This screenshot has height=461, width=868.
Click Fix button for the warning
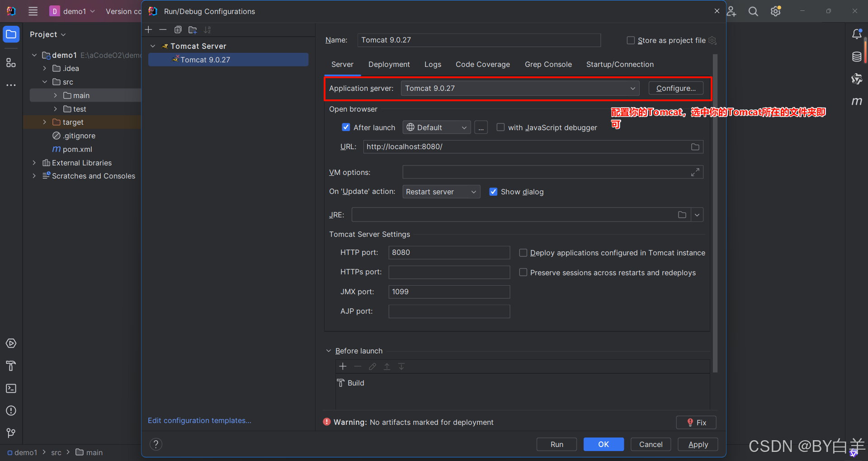click(x=696, y=422)
